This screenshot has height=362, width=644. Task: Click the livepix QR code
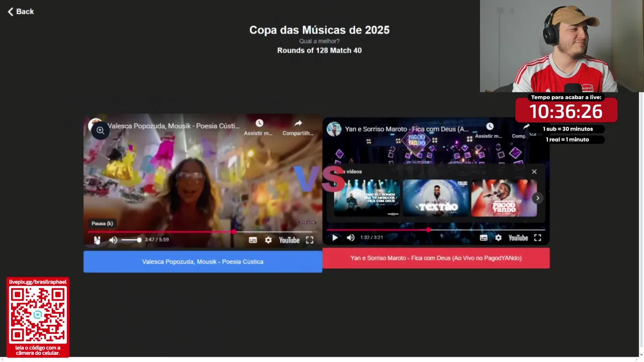click(38, 315)
